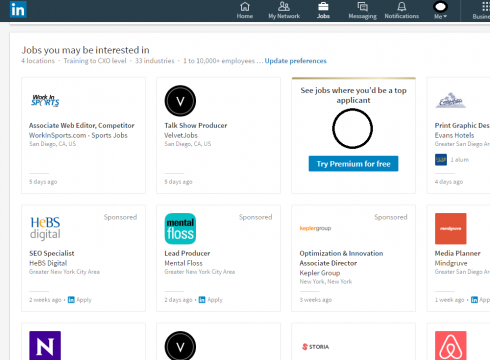Click 'Greater New York City Area' under HeBS Digital

(64, 272)
